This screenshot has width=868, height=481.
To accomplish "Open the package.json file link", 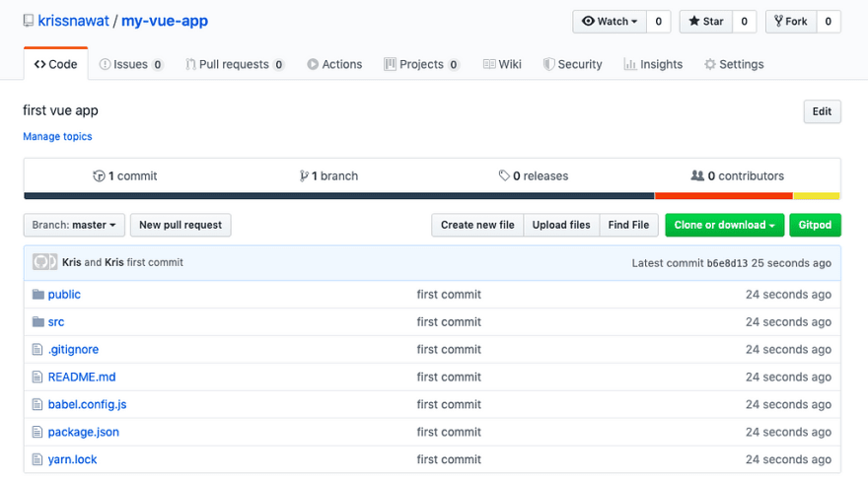I will click(84, 433).
